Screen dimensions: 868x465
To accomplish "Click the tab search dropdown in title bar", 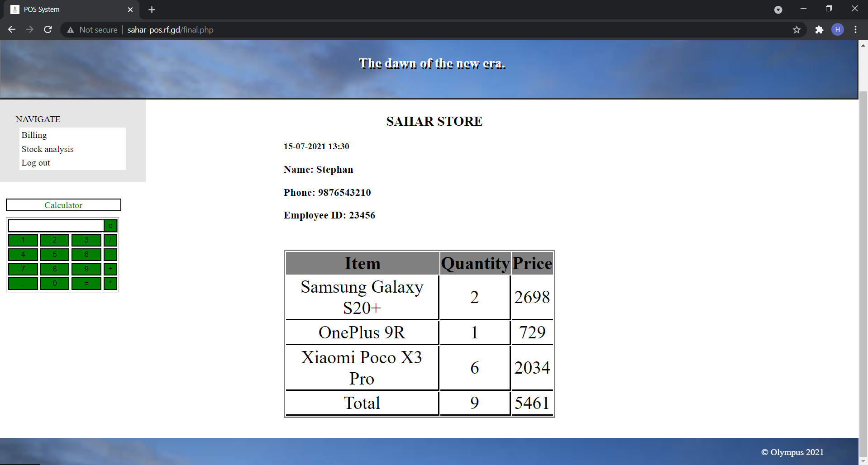I will (778, 9).
